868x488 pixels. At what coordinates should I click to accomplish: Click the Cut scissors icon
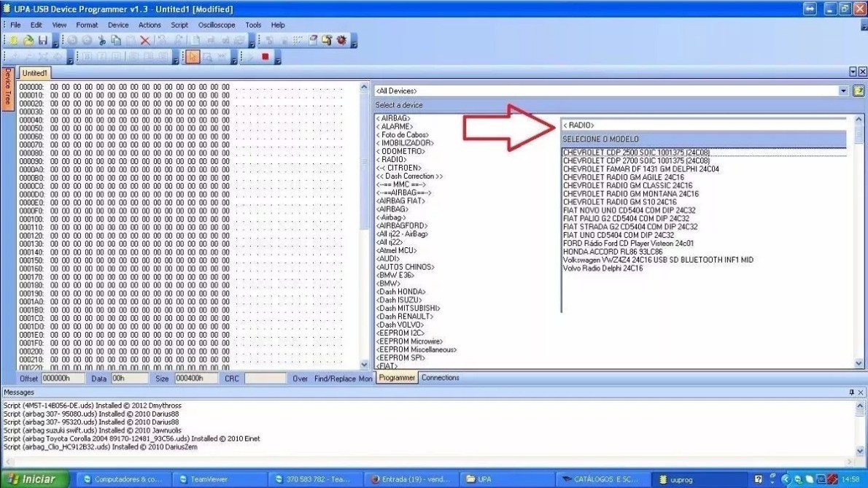point(102,40)
